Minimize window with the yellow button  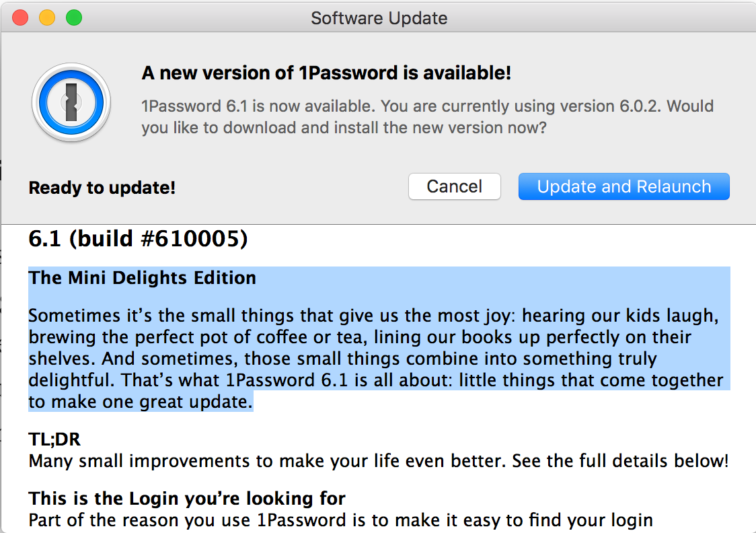click(x=47, y=18)
